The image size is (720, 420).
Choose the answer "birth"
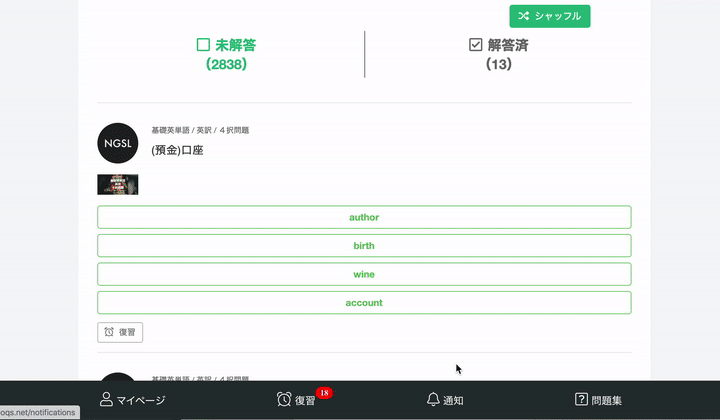tap(364, 246)
